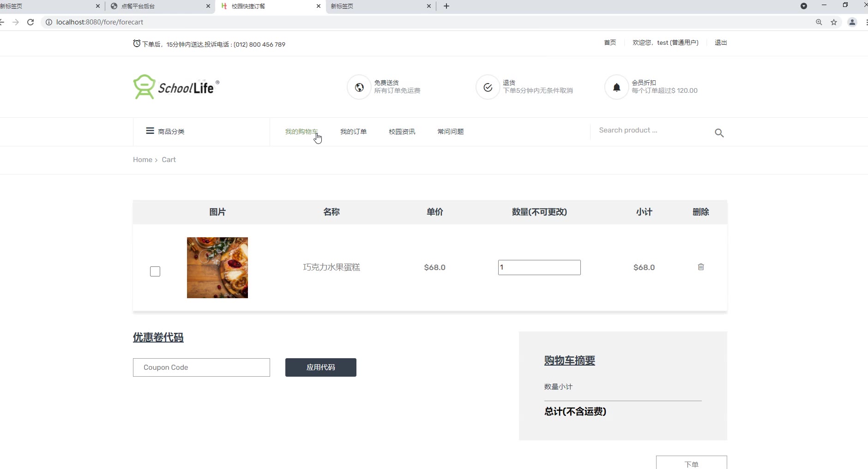Close the 校园快捷订餐 tab
868x469 pixels.
point(319,6)
